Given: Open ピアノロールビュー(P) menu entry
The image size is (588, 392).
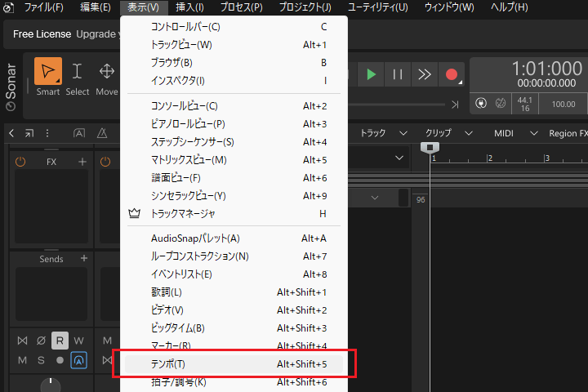Looking at the screenshot, I should [188, 123].
